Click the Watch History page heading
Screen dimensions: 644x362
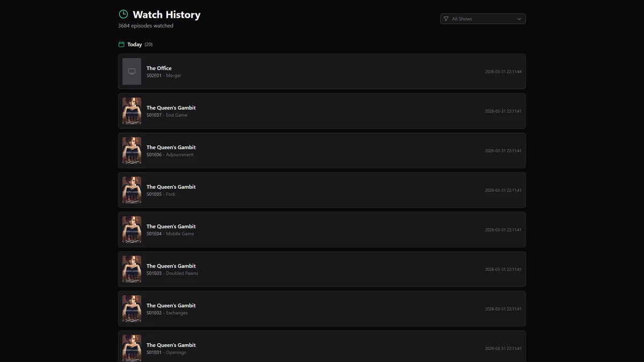[x=166, y=14]
